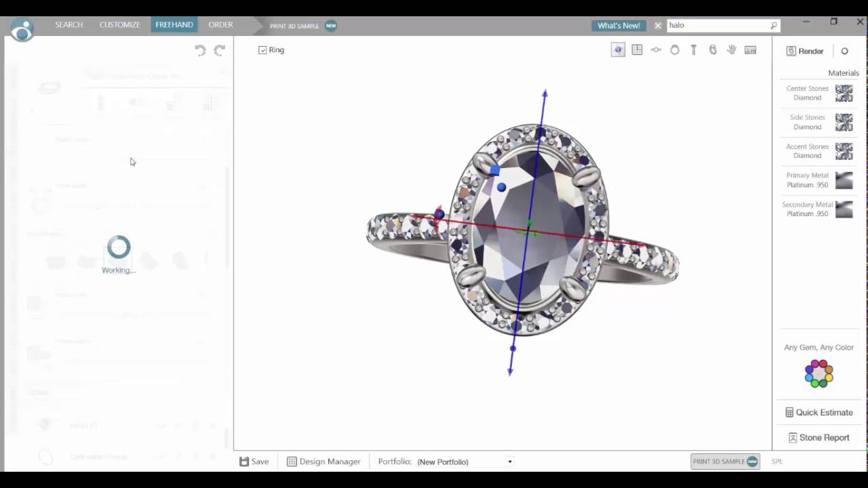
Task: Click the Primary Metal label text
Action: pos(807,176)
